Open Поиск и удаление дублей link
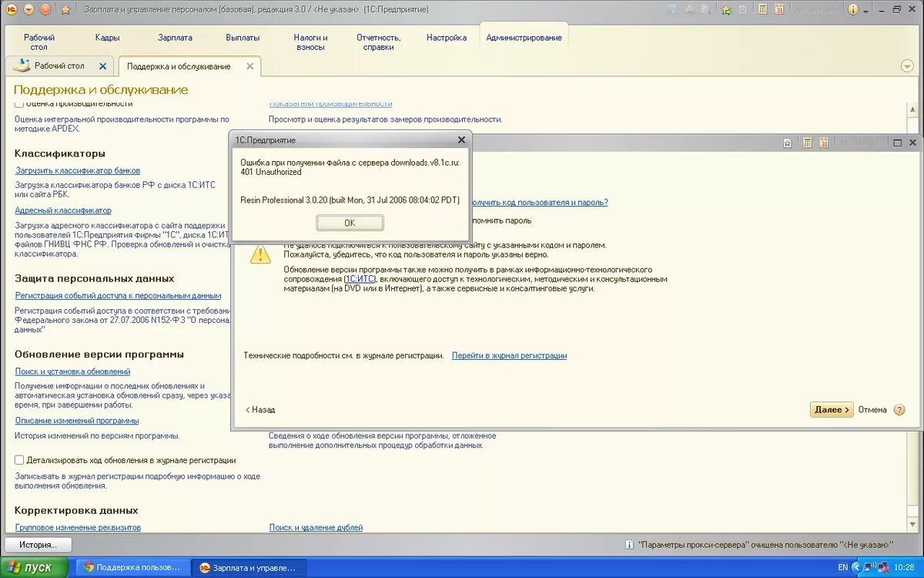The height and width of the screenshot is (578, 924). 316,528
